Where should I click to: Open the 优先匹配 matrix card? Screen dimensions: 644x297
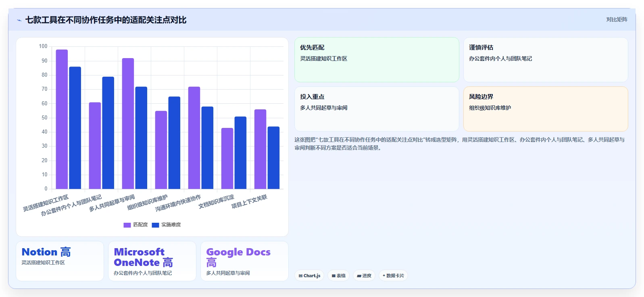[x=377, y=60]
